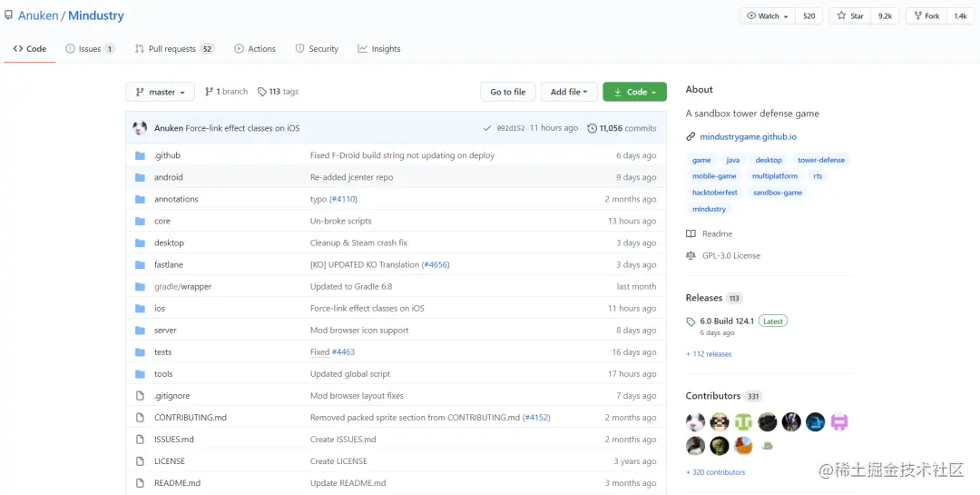Screen dimensions: 980x495
Task: Click the tag icon next to 113 tags
Action: pyautogui.click(x=262, y=92)
